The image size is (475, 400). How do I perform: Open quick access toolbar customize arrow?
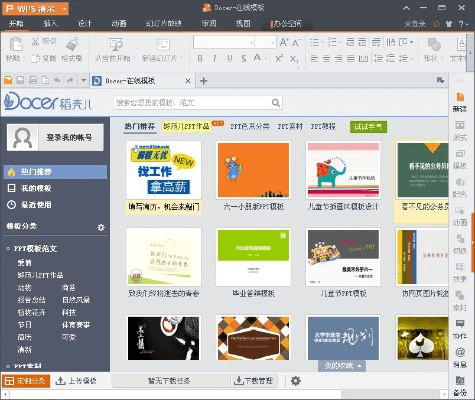[83, 80]
